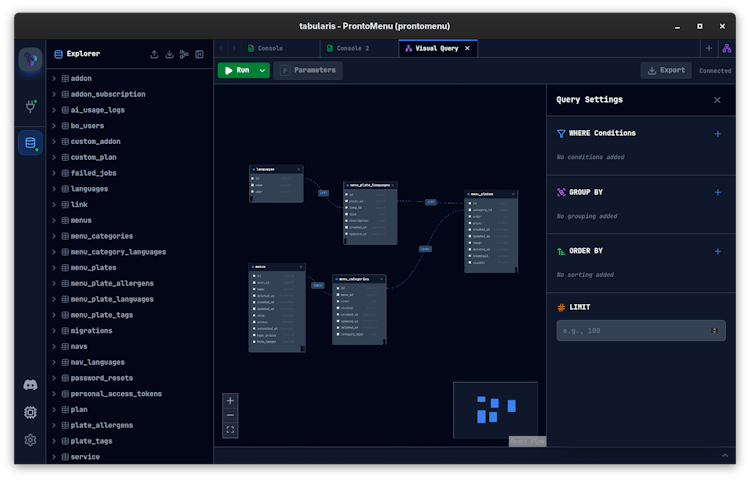Expand the personal_access_tokens table

[x=54, y=394]
